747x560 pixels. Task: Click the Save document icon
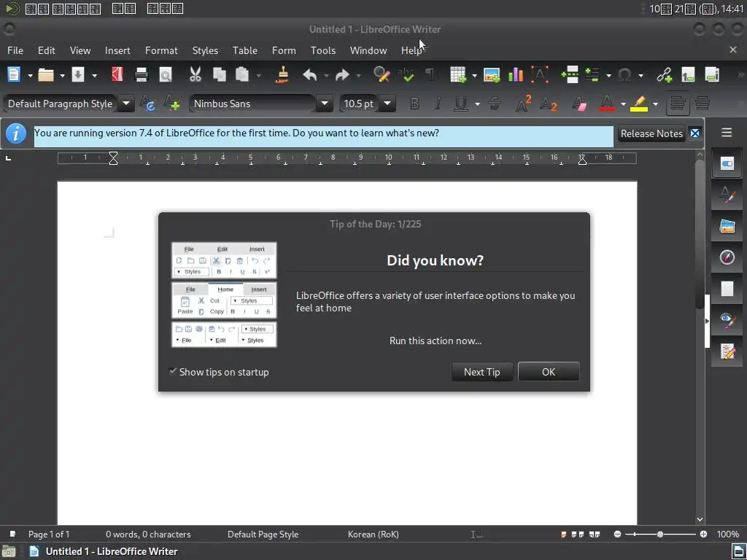click(x=78, y=75)
